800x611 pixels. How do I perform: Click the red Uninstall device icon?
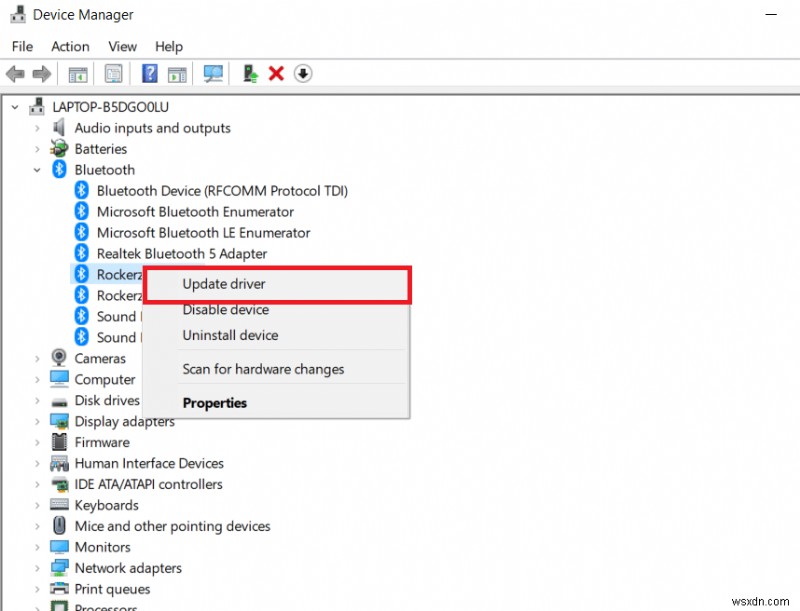coord(277,73)
